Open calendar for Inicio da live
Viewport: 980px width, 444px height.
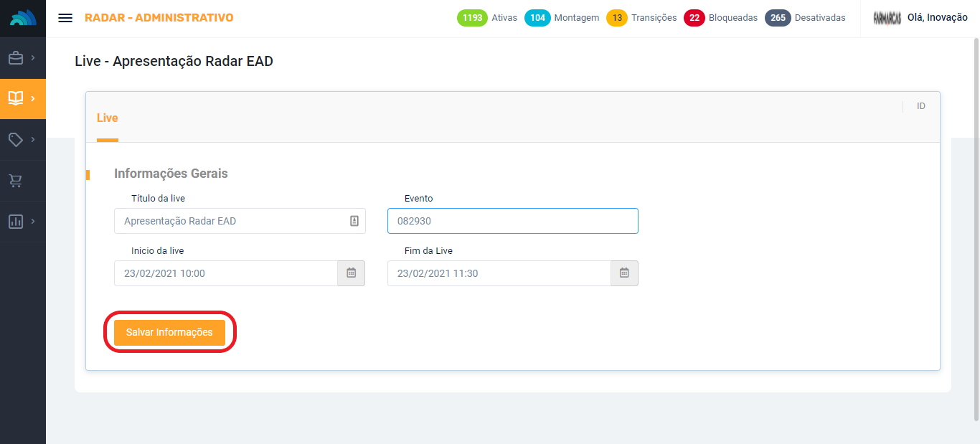coord(351,273)
